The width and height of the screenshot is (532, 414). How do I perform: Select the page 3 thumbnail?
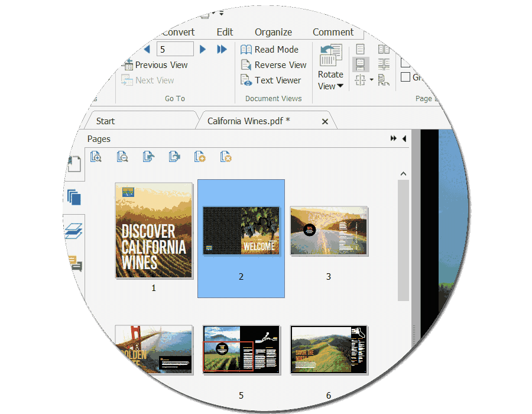pos(329,231)
